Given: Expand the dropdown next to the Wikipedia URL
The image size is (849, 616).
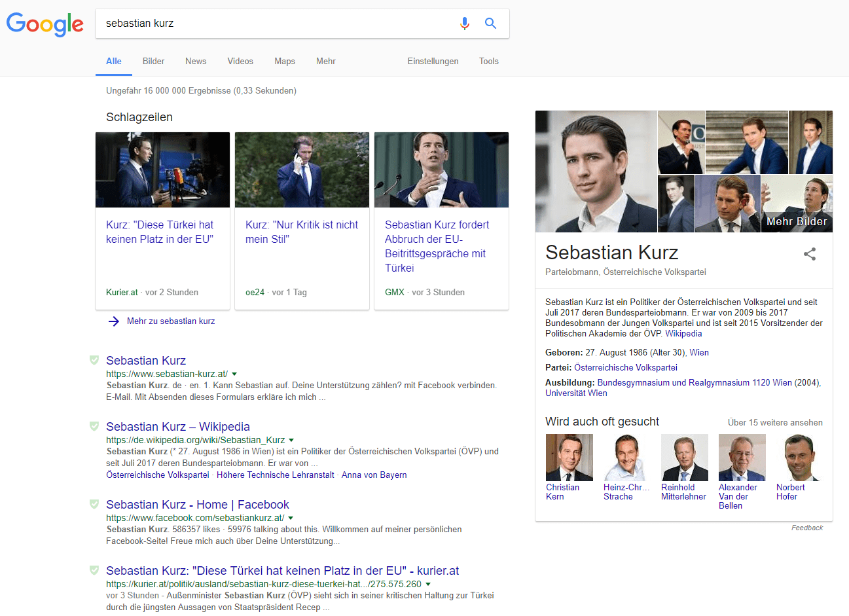Looking at the screenshot, I should pyautogui.click(x=291, y=440).
